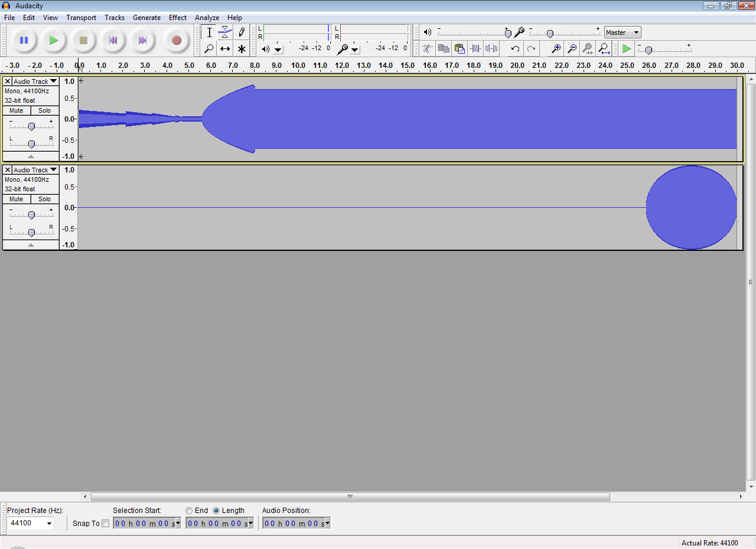Image resolution: width=756 pixels, height=549 pixels.
Task: Click the Paste clipboard icon
Action: pyautogui.click(x=460, y=49)
